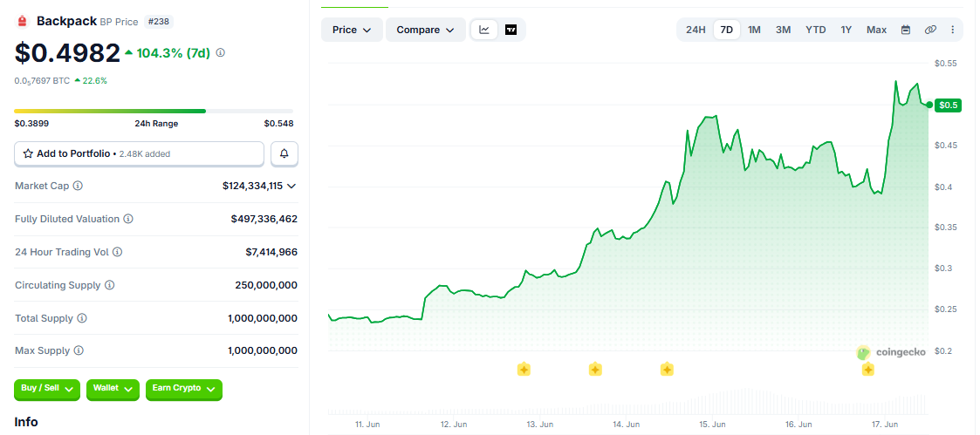Screen dimensions: 980x435
Task: Click the volume bars below the chart
Action: click(627, 403)
